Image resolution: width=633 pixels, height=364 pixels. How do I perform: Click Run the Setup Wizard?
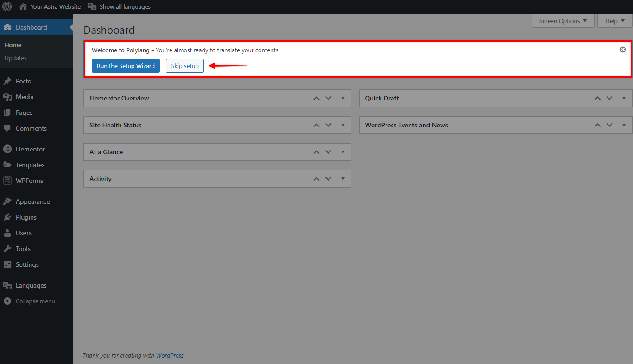tap(126, 66)
